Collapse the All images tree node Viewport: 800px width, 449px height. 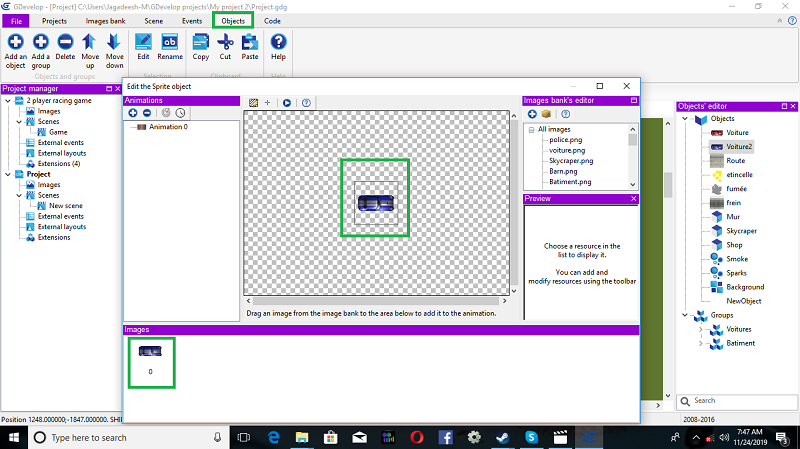pyautogui.click(x=531, y=130)
